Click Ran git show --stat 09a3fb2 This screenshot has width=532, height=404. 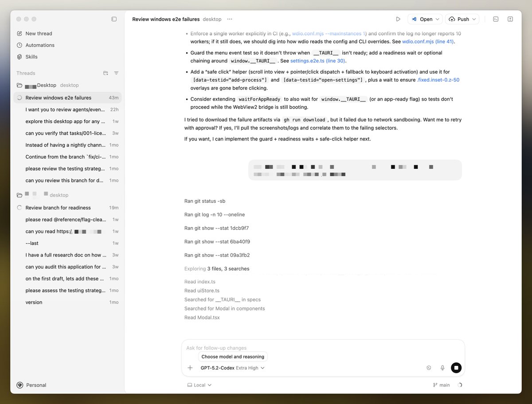217,255
